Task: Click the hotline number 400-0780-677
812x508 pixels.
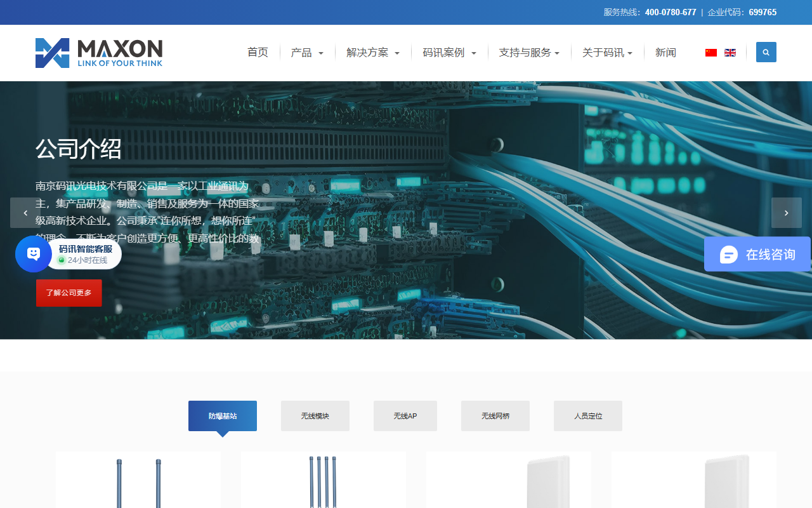Action: (x=671, y=12)
